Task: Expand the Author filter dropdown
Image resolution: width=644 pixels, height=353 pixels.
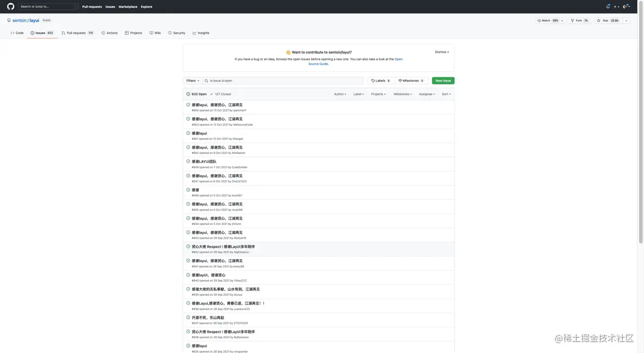Action: (340, 94)
